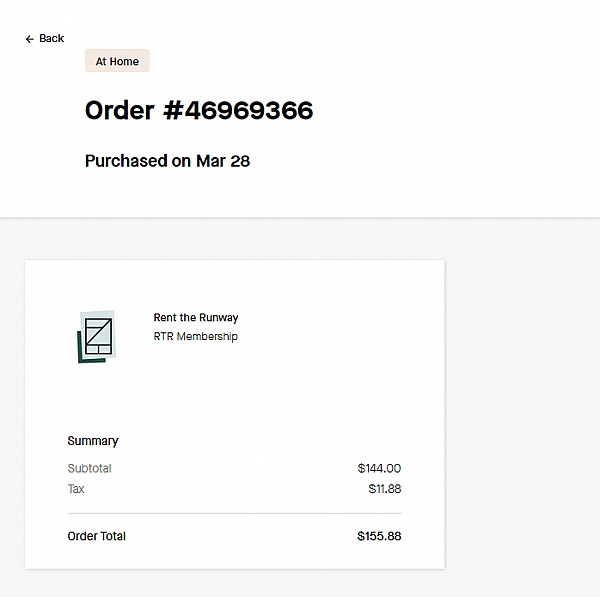
Task: Click the Back arrow icon
Action: click(x=30, y=39)
